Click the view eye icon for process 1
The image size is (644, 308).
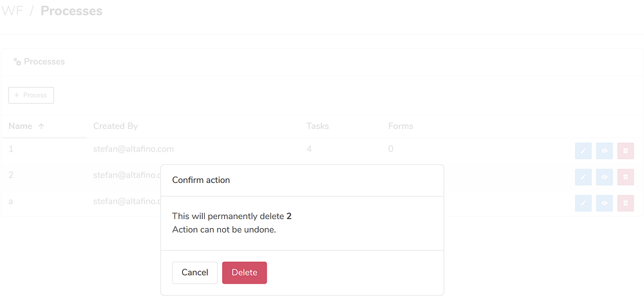point(604,151)
